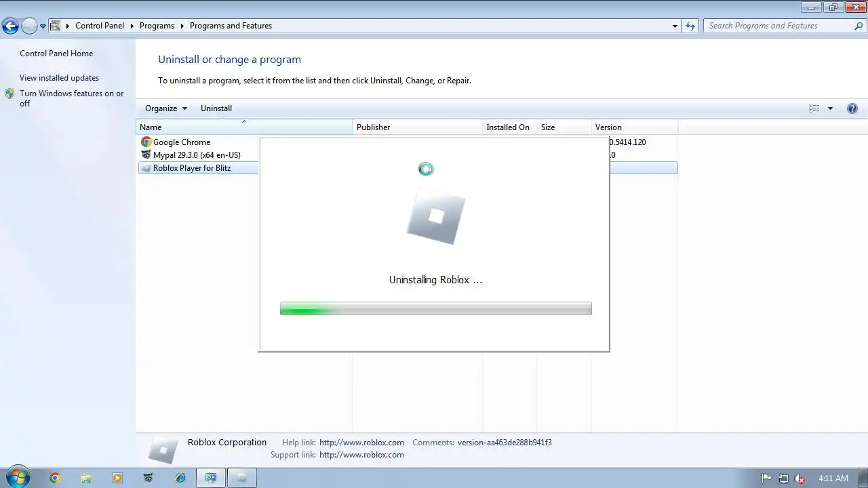Expand the view options dropdown arrow

[830, 108]
